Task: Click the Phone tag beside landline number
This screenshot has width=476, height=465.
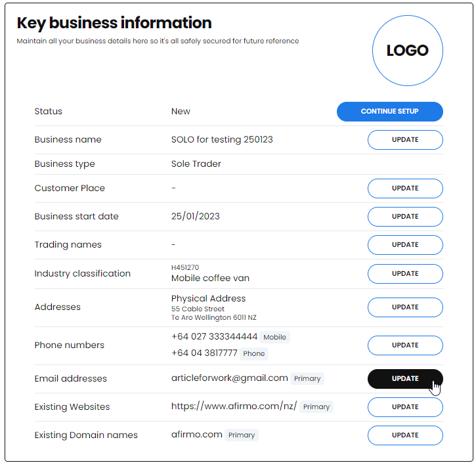Action: (x=254, y=353)
